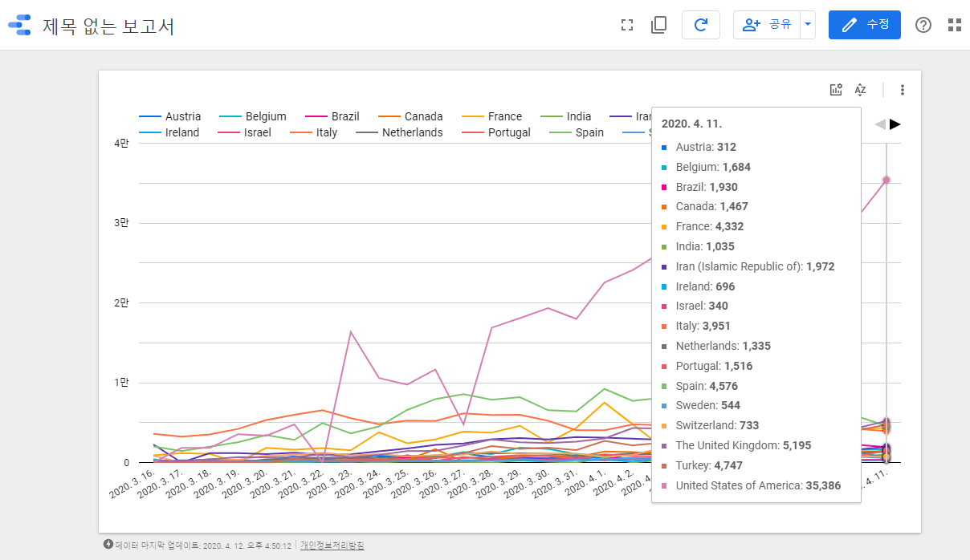The height and width of the screenshot is (560, 970).
Task: Expand the share options dropdown arrow
Action: [808, 25]
